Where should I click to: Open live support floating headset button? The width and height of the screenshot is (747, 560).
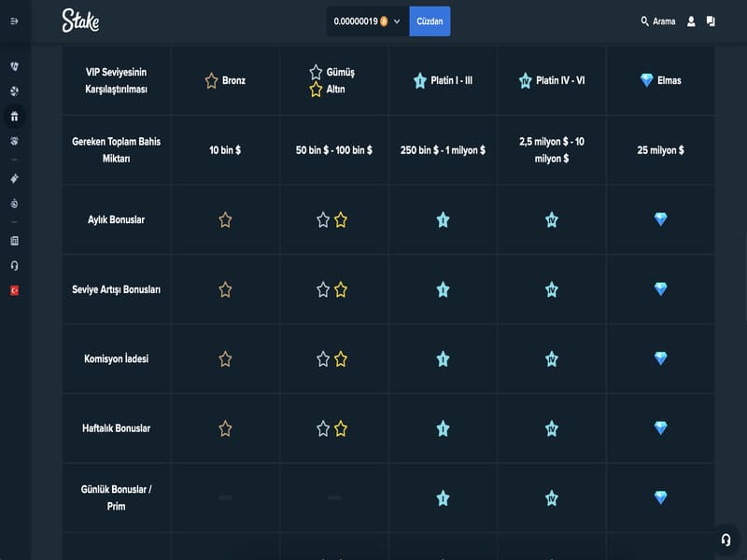click(x=725, y=539)
